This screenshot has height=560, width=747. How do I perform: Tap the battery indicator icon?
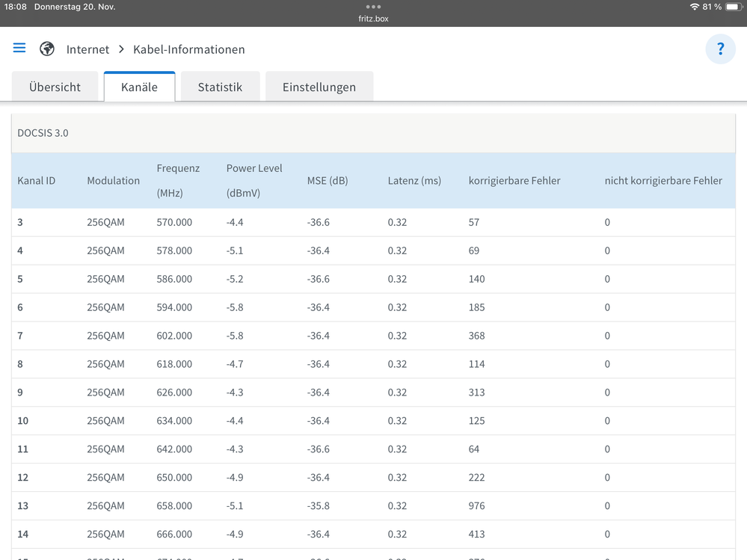pos(732,7)
